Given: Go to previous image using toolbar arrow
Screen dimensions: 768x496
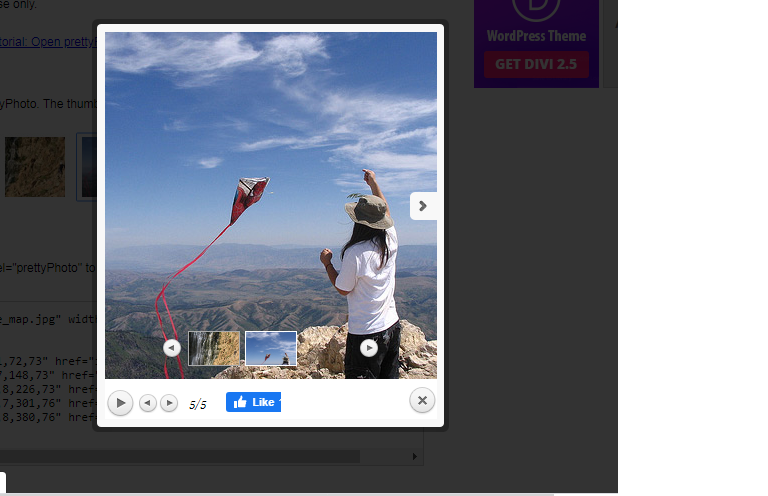Looking at the screenshot, I should point(148,403).
